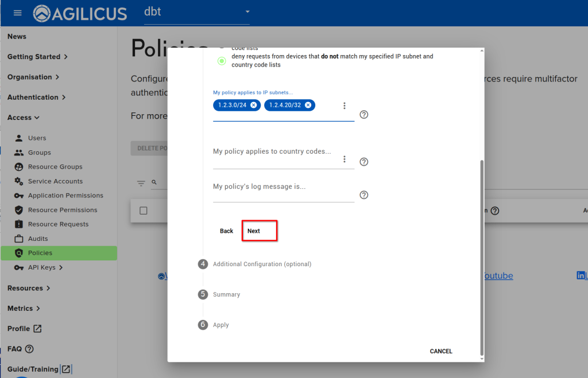Open Audits in the sidebar
Screen dimensions: 588x378
(x=38, y=239)
